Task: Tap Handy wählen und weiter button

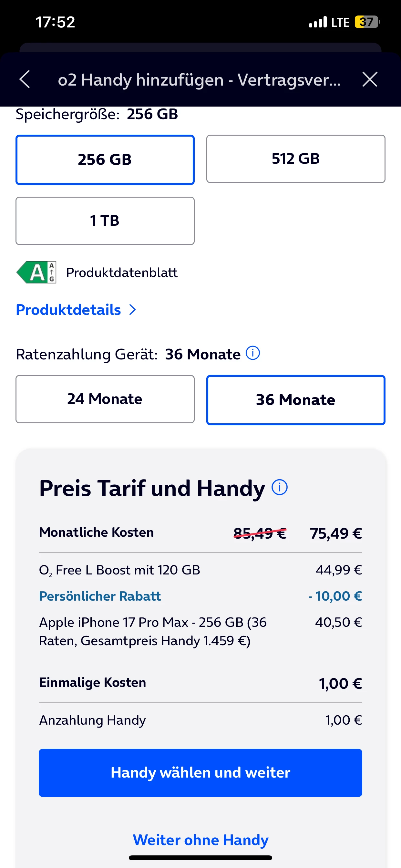Action: point(200,773)
